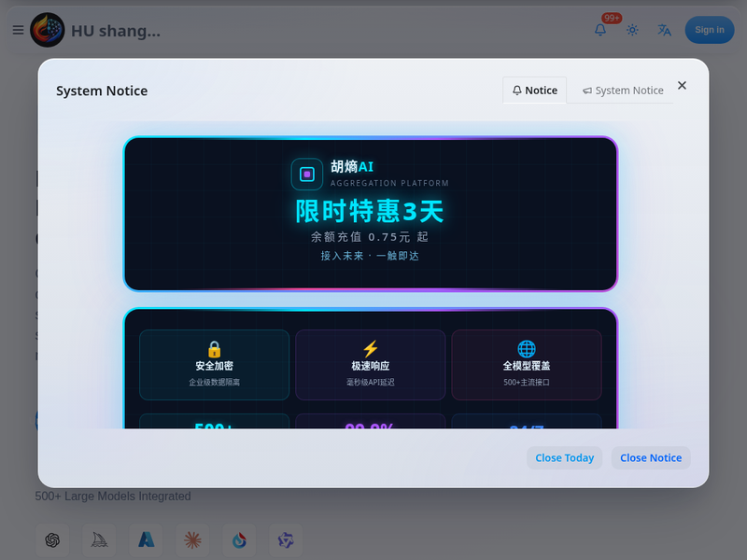747x560 pixels.
Task: Click the blue-red flame model logo icon
Action: pos(239,540)
